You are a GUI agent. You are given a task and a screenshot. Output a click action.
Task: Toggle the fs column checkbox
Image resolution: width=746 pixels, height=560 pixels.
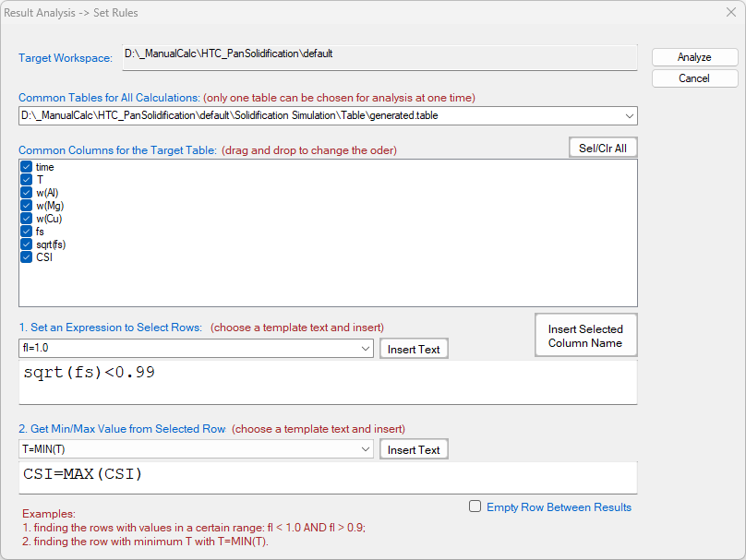[27, 232]
